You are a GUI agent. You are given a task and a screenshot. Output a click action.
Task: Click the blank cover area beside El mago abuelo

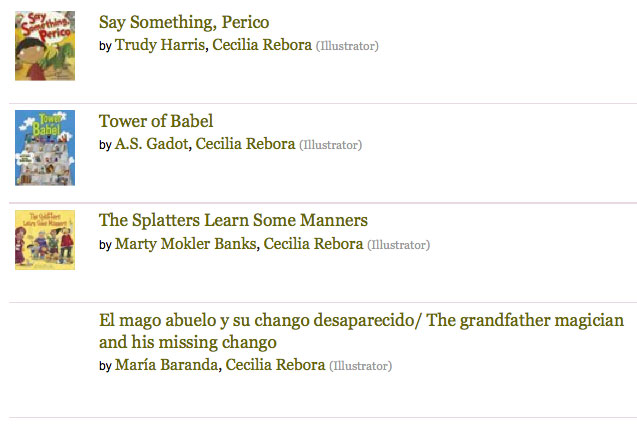[45, 345]
